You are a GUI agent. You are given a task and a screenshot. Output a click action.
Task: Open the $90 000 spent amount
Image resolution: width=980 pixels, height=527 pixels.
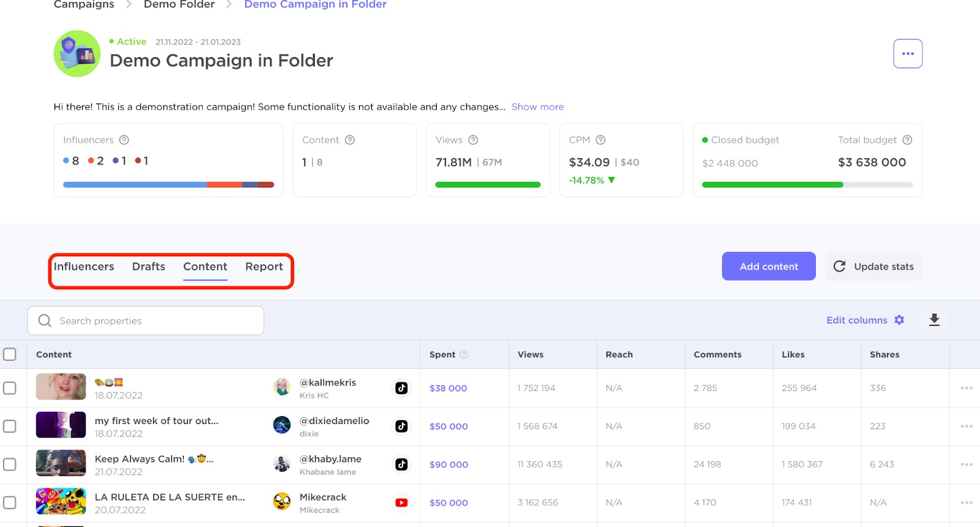point(449,464)
